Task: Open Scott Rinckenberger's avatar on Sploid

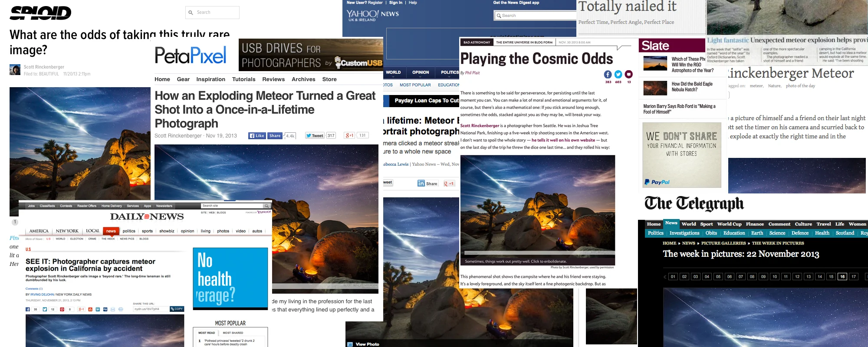Action: 15,70
